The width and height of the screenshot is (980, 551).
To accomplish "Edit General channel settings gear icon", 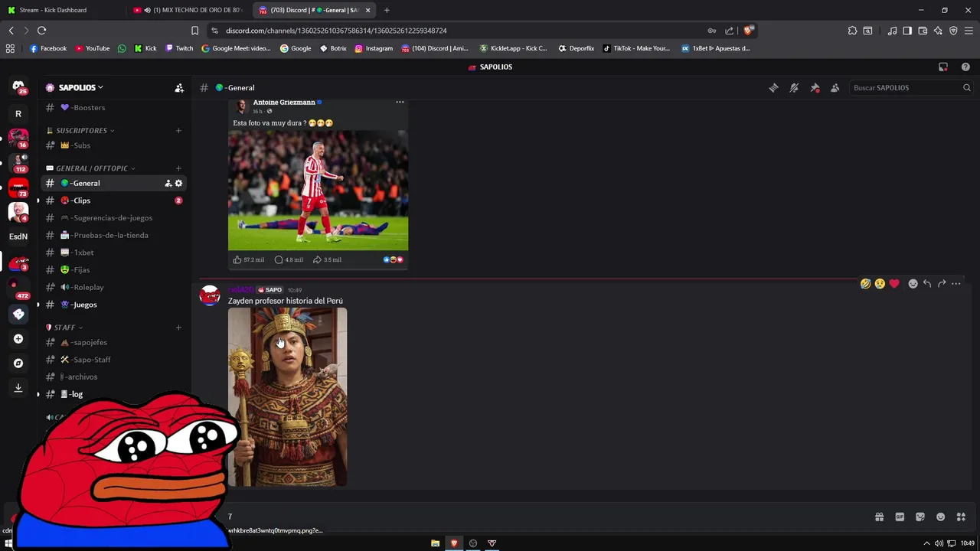I will click(178, 183).
